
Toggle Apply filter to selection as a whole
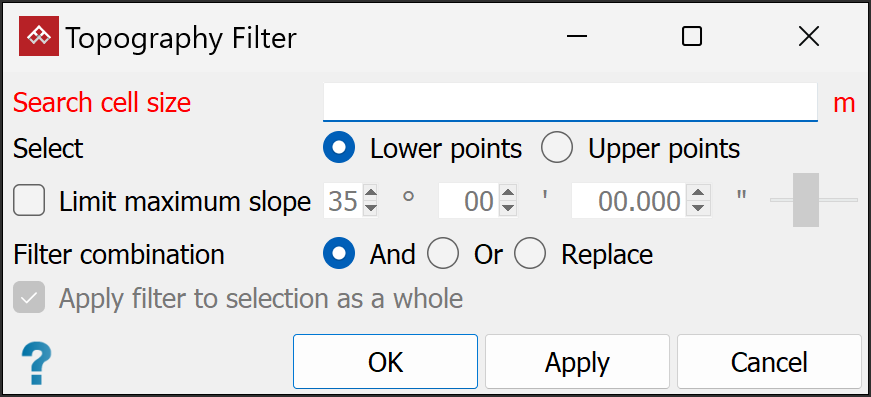click(x=29, y=298)
